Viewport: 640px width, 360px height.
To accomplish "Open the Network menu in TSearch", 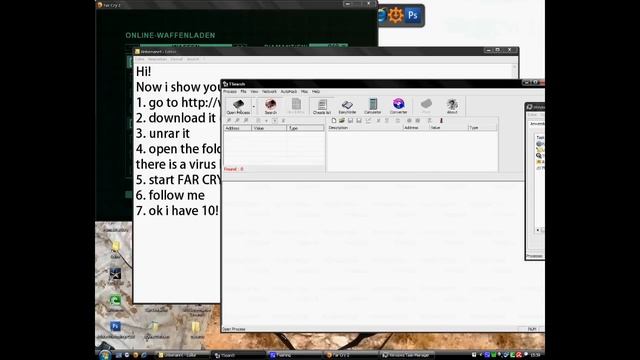I will tap(269, 91).
